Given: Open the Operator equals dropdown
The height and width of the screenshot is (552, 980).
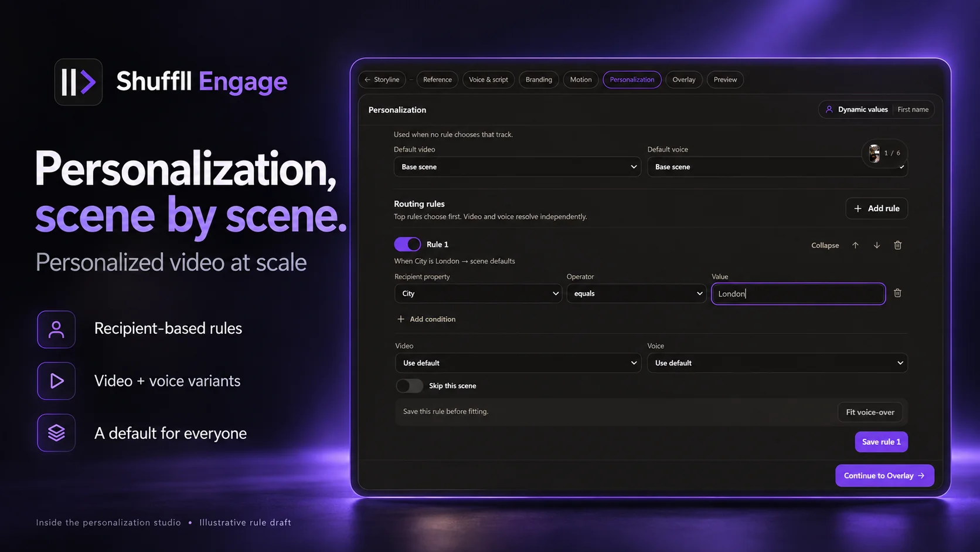Looking at the screenshot, I should [x=637, y=293].
